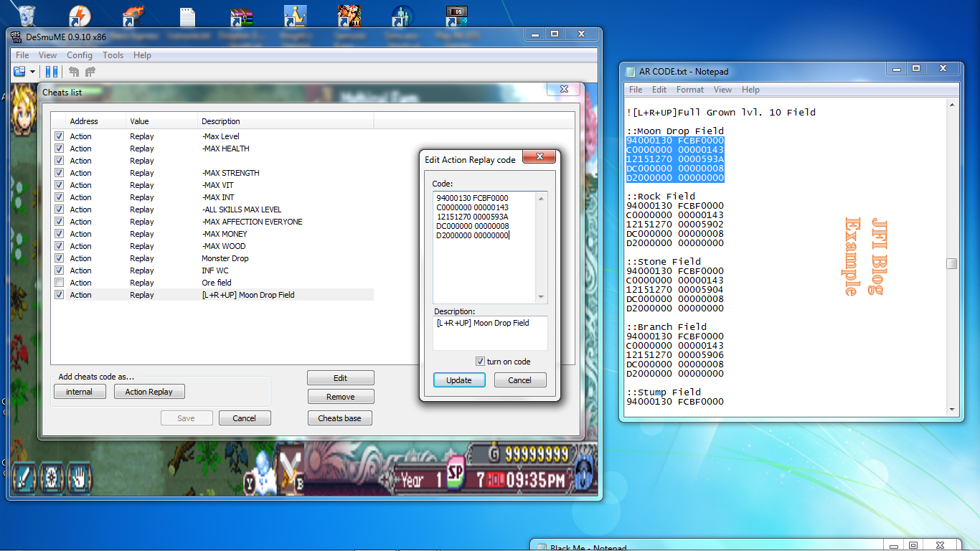
Task: Launch the orange lightning-bolt desktop shortcut
Action: 80,17
